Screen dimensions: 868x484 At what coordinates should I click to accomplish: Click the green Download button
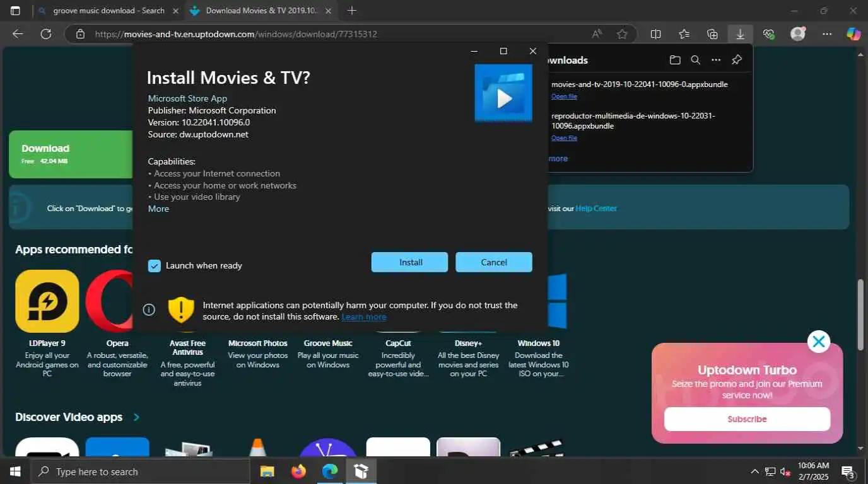coord(71,154)
